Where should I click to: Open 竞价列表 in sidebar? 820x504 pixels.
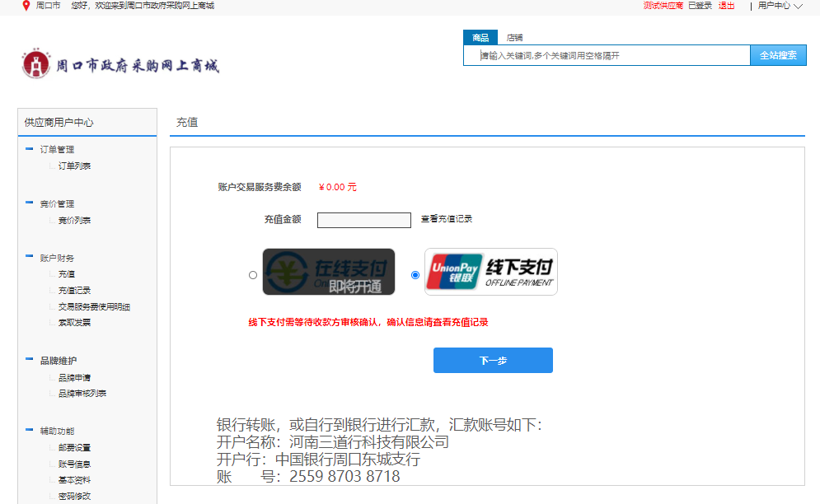[x=74, y=220]
